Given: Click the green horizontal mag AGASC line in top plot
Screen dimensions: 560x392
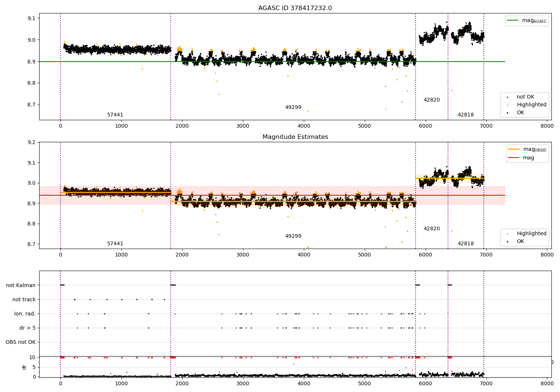Looking at the screenshot, I should click(x=272, y=62).
